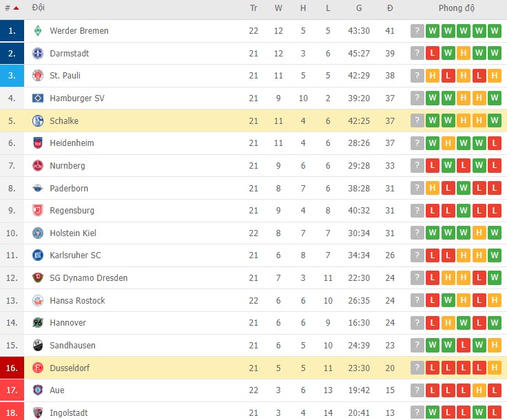Click the Heidenheim team crest

click(x=38, y=143)
